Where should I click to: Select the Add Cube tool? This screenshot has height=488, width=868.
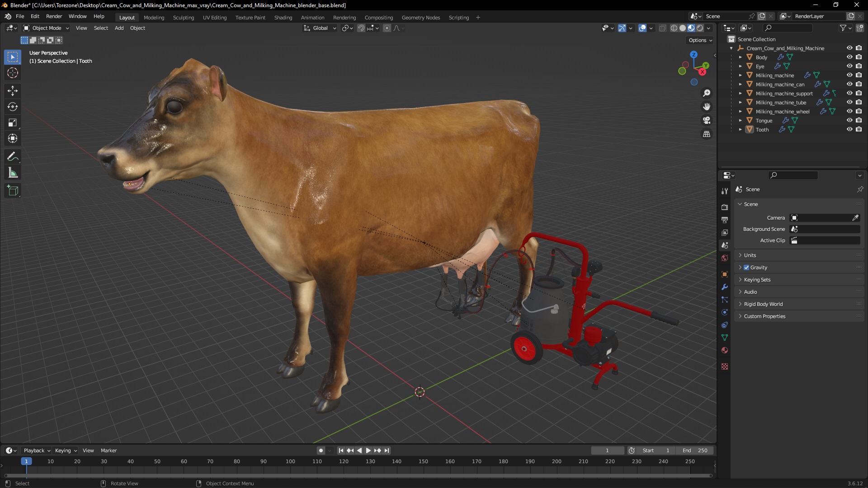tap(13, 191)
